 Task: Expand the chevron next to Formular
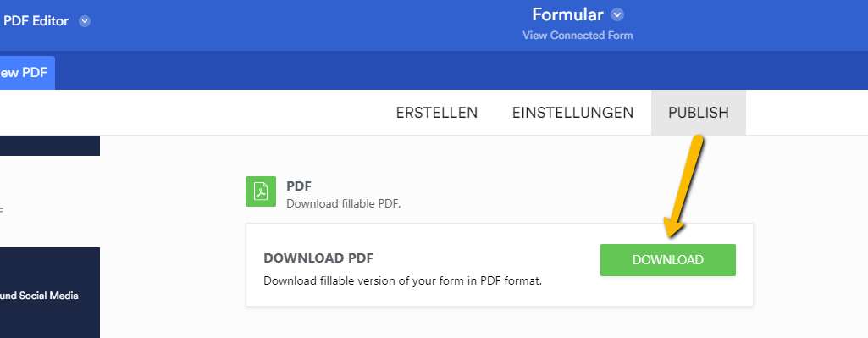[x=617, y=14]
